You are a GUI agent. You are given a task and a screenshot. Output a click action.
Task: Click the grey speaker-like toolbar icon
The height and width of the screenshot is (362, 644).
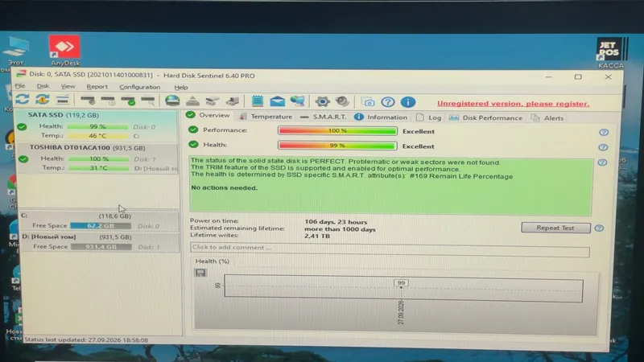[342, 101]
